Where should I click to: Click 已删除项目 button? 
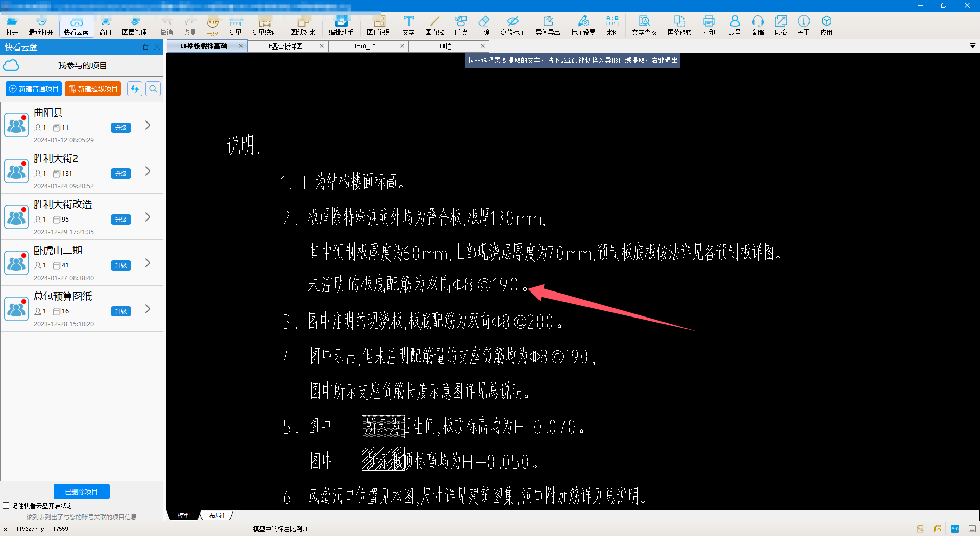(x=82, y=492)
